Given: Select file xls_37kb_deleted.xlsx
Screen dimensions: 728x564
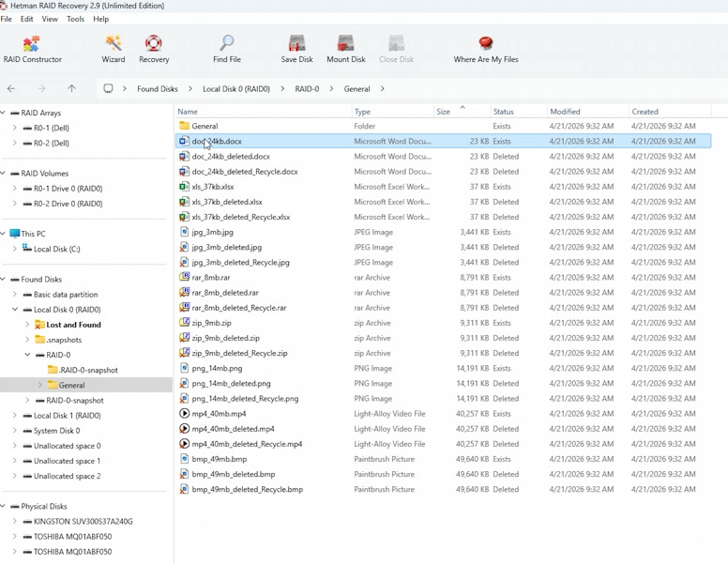Looking at the screenshot, I should [443, 202].
